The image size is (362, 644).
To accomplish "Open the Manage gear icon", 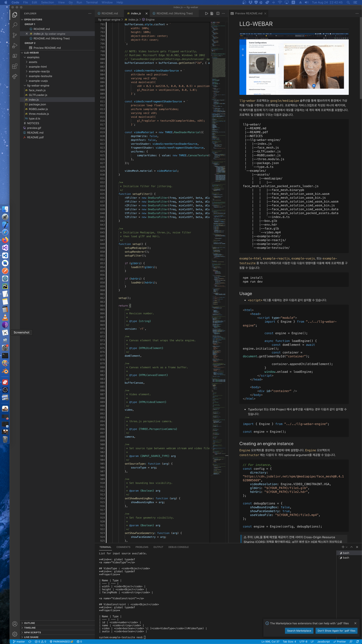I will point(15,634).
